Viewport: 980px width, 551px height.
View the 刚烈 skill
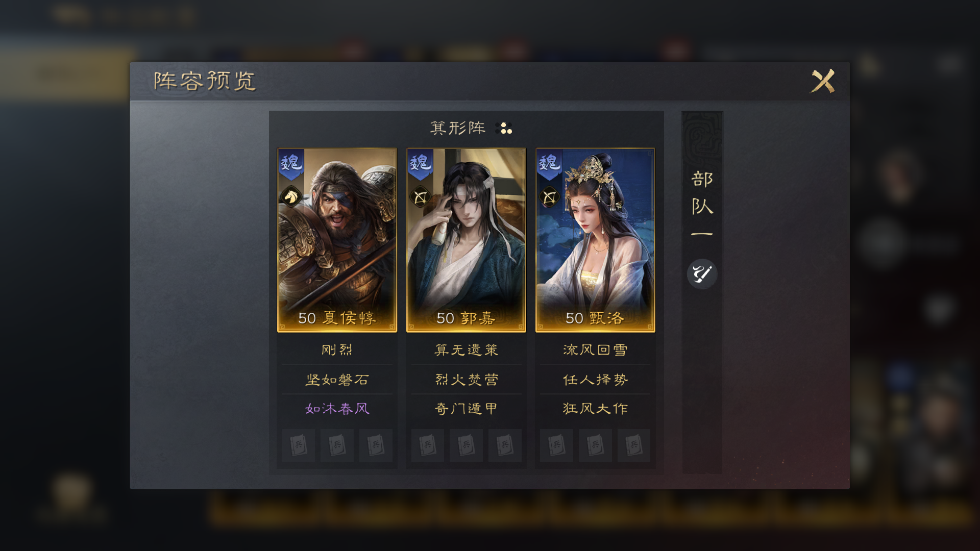point(337,350)
